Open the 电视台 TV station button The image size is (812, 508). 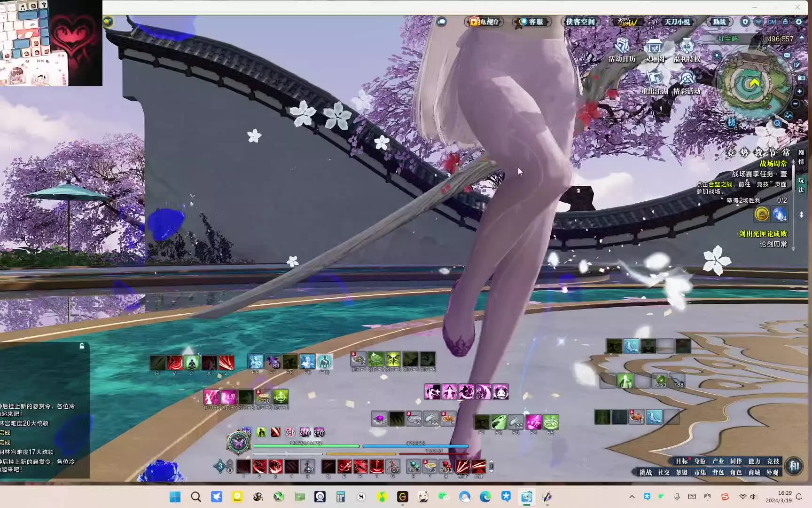point(484,22)
